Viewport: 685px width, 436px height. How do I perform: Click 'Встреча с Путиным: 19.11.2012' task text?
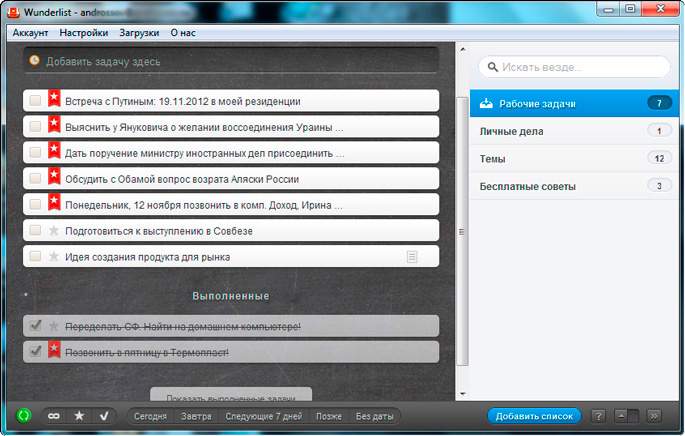[183, 101]
